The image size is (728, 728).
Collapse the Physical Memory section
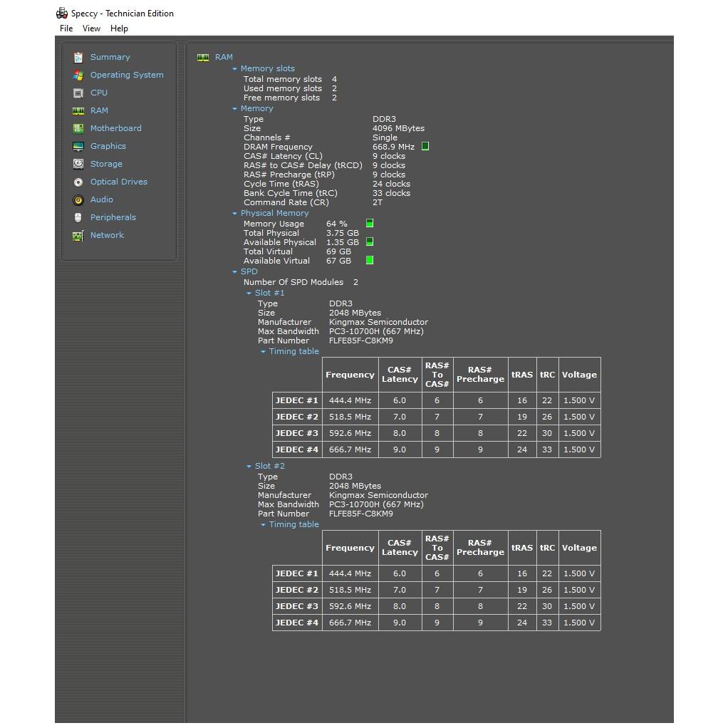coord(234,214)
